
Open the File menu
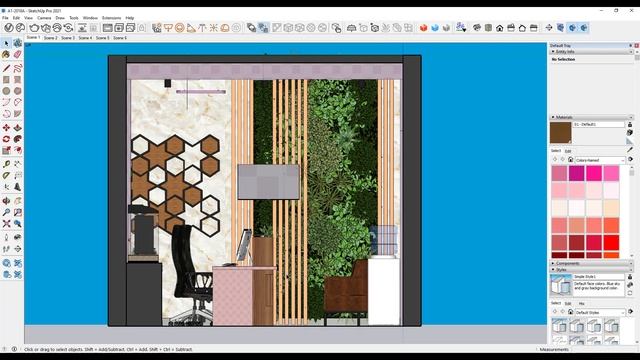pyautogui.click(x=5, y=18)
